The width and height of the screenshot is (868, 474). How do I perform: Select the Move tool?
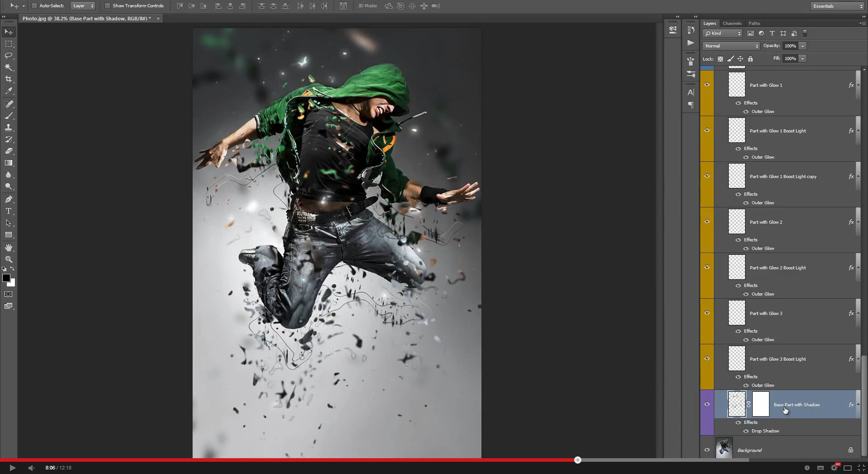pyautogui.click(x=9, y=32)
